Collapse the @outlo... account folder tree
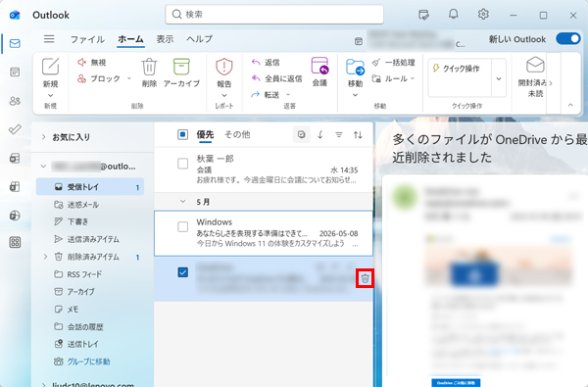Screen dimensions: 588x387 click(43, 167)
